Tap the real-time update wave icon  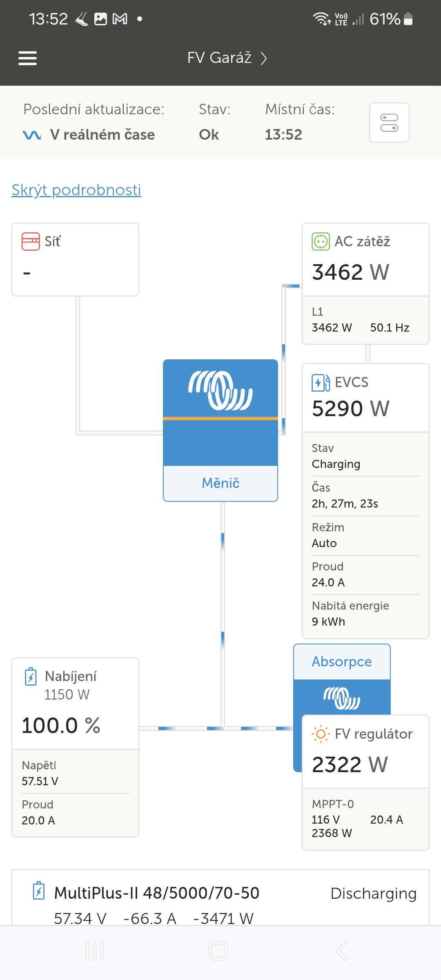32,135
